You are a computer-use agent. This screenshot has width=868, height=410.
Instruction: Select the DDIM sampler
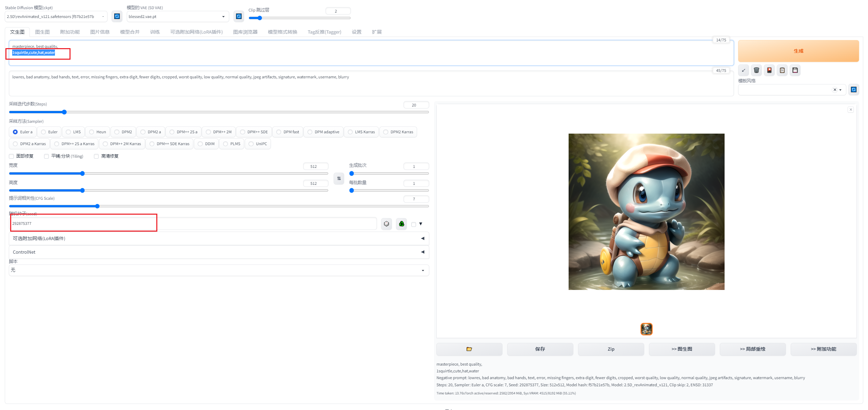(206, 144)
